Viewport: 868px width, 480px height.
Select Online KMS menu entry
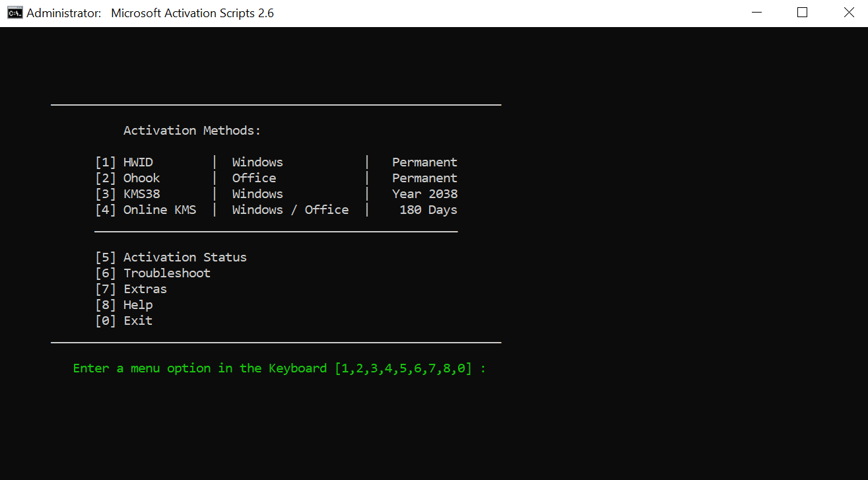[x=159, y=210]
